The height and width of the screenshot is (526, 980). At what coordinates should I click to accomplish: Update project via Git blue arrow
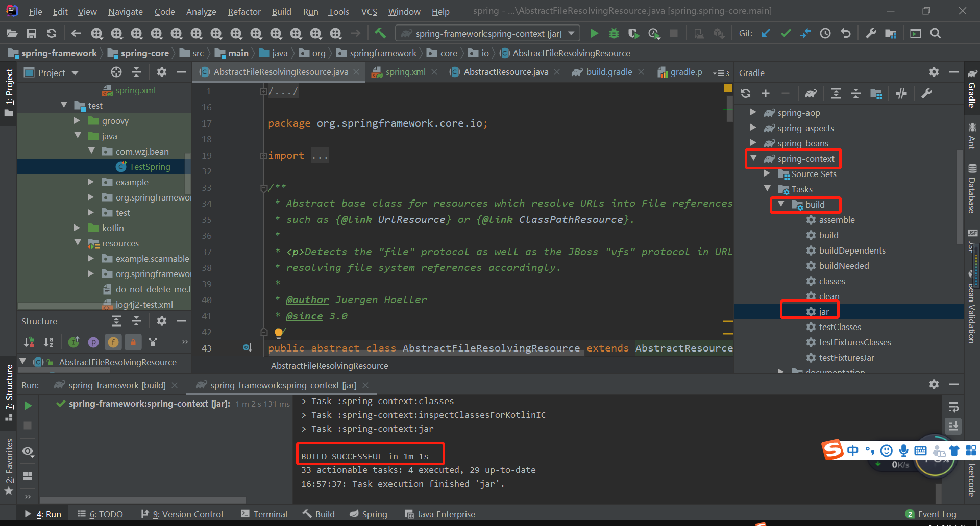(x=766, y=33)
